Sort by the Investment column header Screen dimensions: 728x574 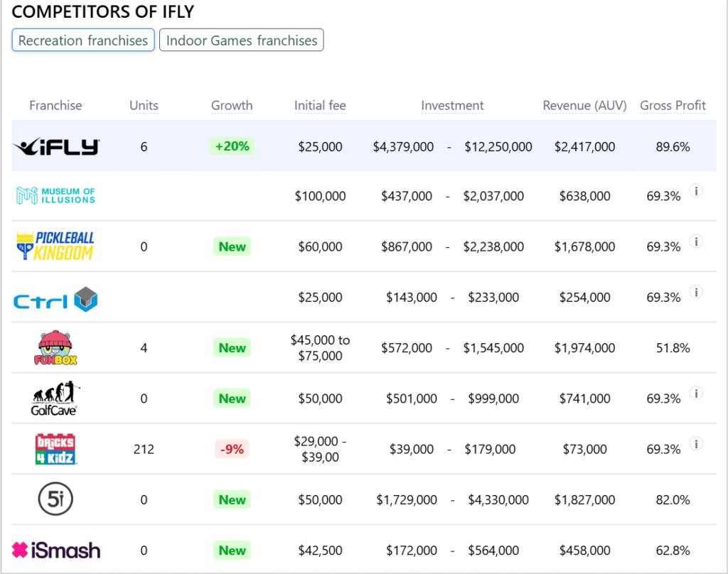tap(452, 105)
